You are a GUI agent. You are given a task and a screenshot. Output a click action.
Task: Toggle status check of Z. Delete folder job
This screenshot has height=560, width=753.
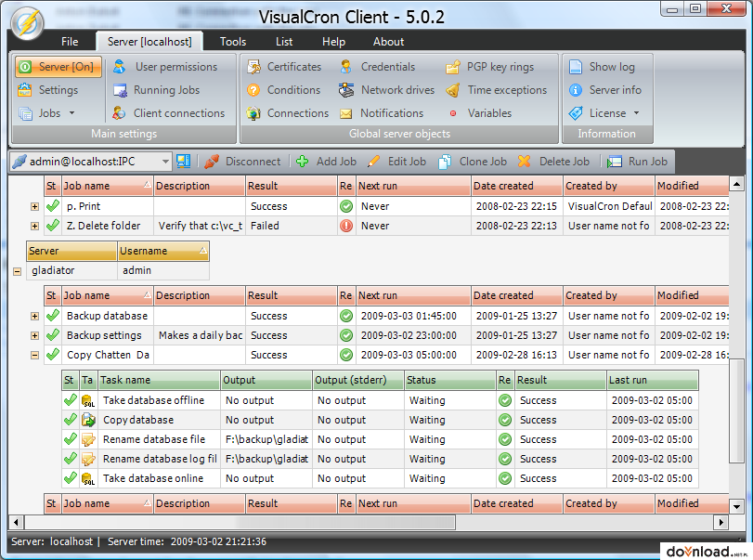coord(52,226)
